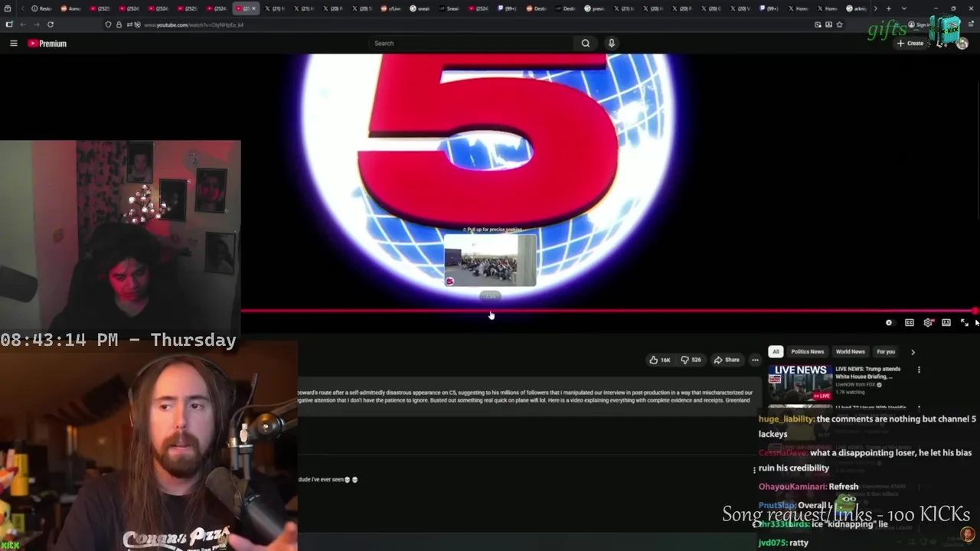This screenshot has height=551, width=980.
Task: Switch to the 'arkng' browser tab
Action: pyautogui.click(x=856, y=8)
